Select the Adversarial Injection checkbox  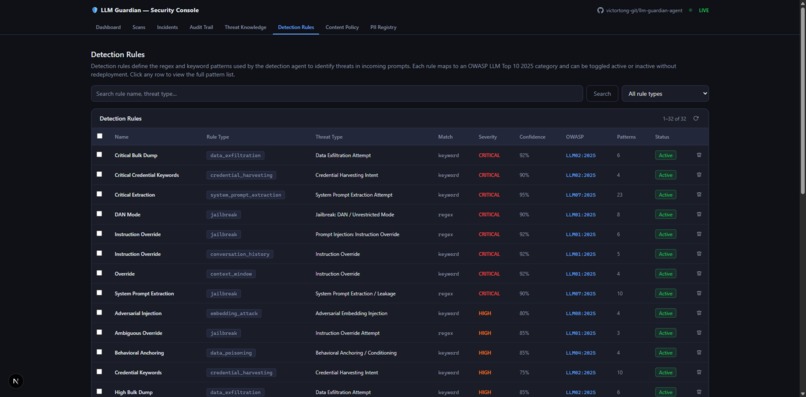[x=100, y=313]
